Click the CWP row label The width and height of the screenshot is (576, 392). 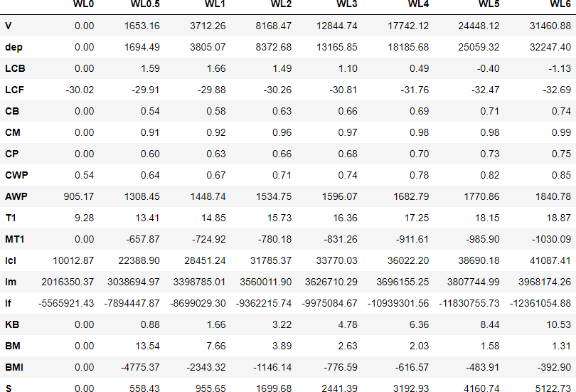16,175
